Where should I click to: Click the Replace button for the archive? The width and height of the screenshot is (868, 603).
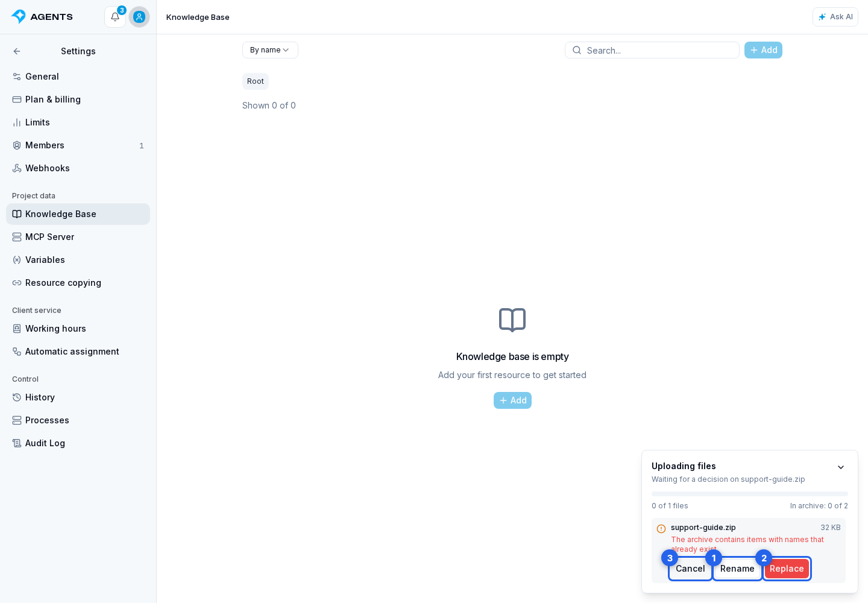[787, 569]
